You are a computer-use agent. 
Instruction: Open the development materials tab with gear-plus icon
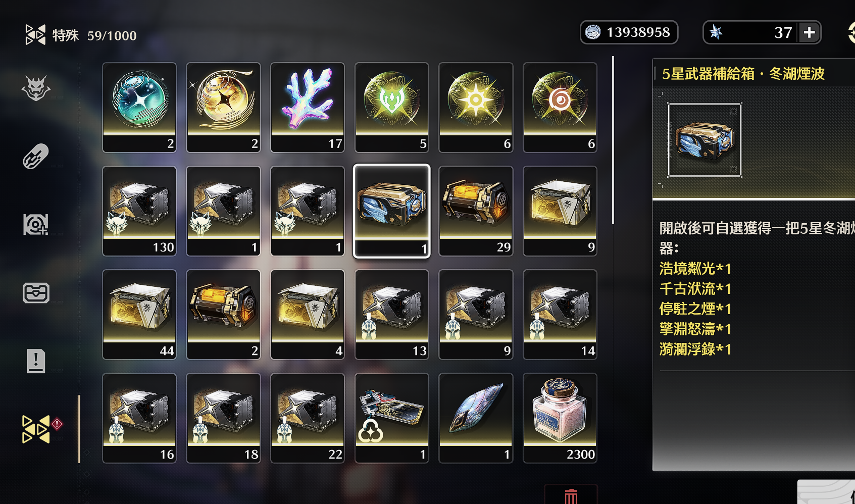[x=36, y=224]
